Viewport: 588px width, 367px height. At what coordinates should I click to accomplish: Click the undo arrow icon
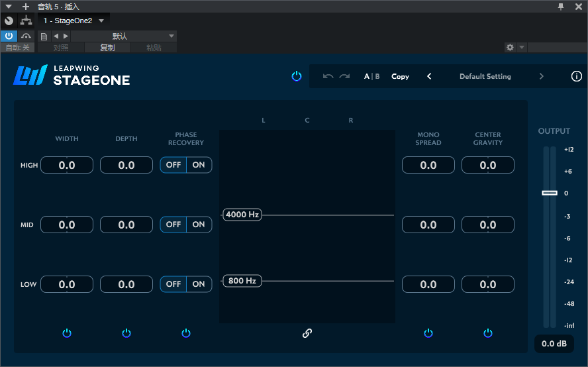pos(328,76)
